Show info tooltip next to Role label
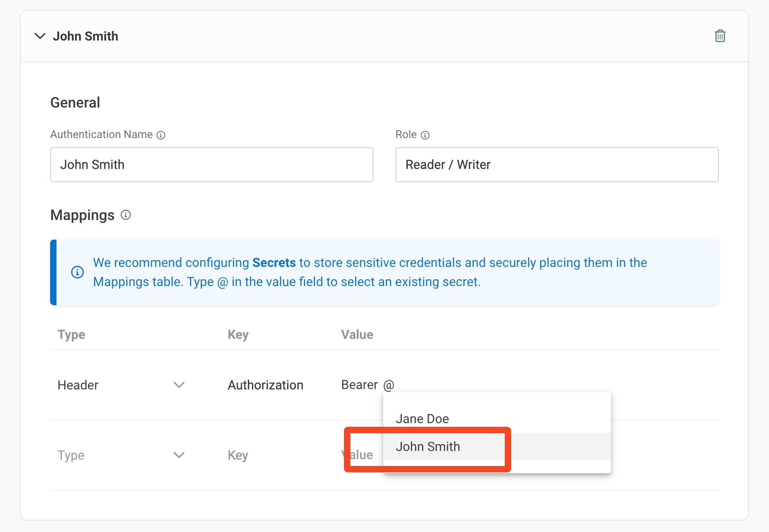Viewport: 769px width, 532px height. click(425, 135)
